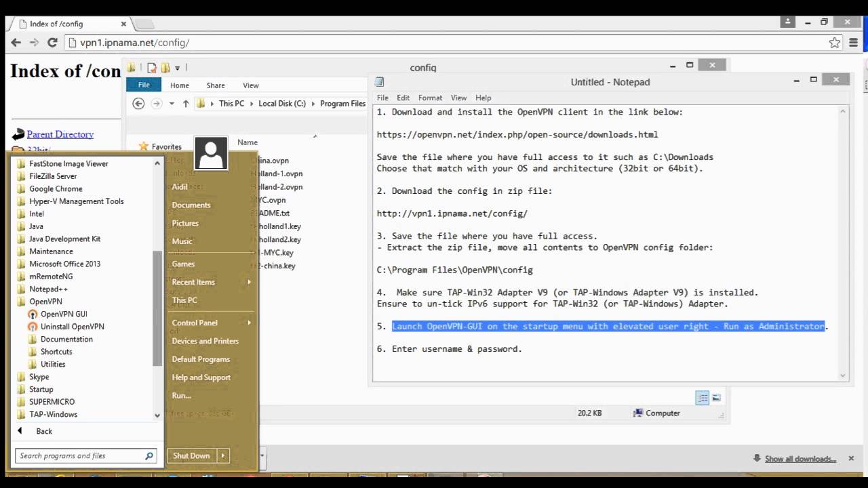Click the Back arrow in the Start menu
The width and height of the screenshot is (868, 488).
point(20,431)
